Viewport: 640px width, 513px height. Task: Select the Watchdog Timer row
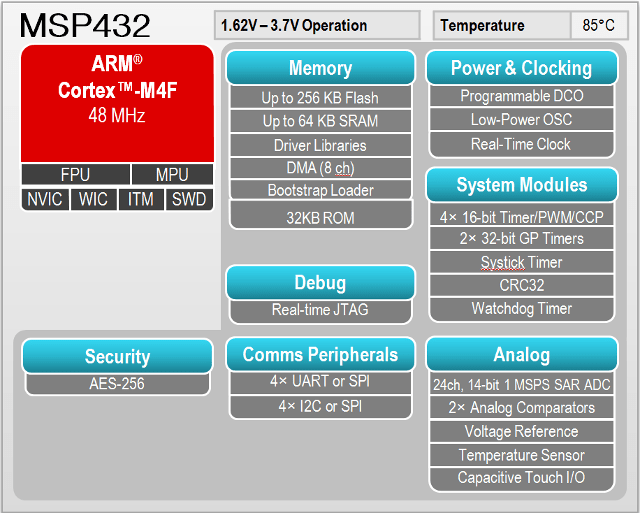[522, 309]
